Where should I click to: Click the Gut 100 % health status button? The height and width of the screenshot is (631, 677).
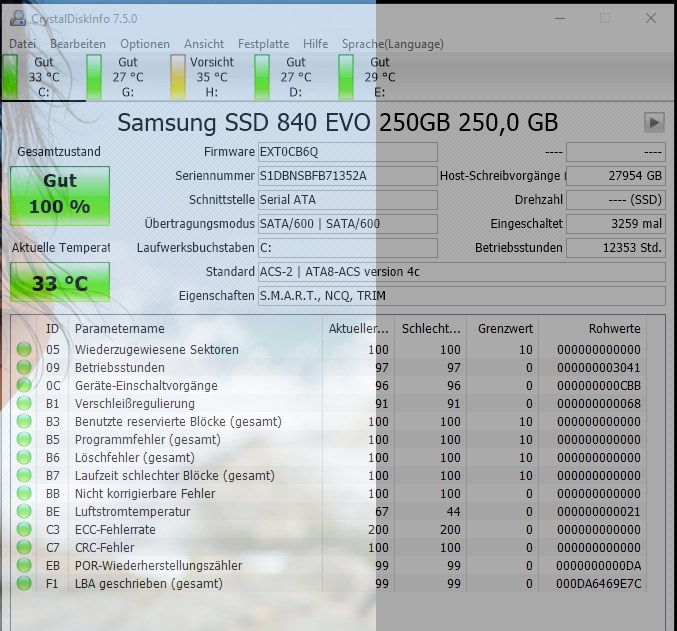(60, 195)
